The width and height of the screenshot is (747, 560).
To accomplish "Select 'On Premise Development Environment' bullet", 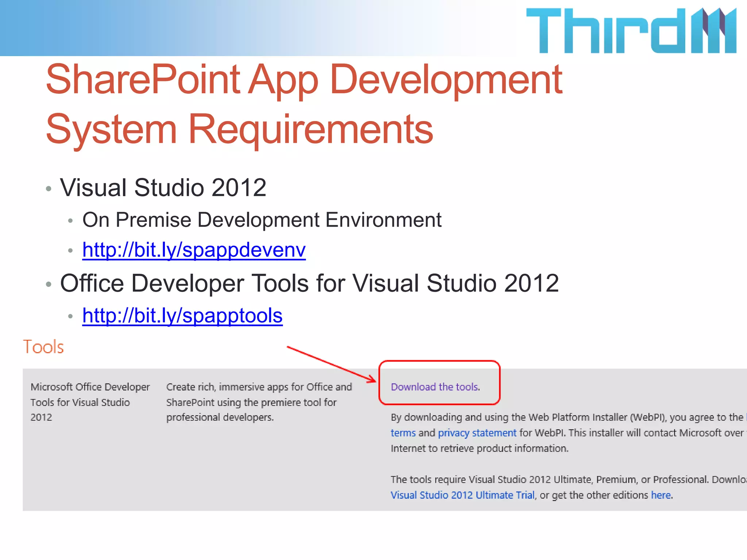I will [x=262, y=220].
